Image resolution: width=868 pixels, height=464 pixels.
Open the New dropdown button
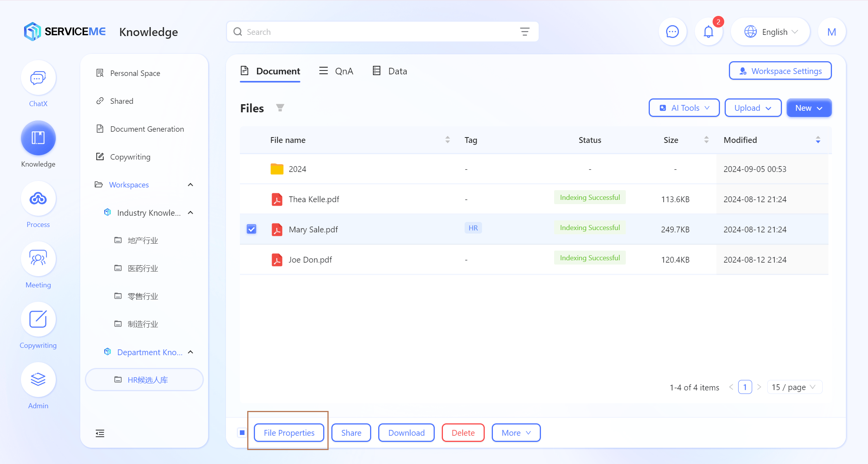[809, 108]
